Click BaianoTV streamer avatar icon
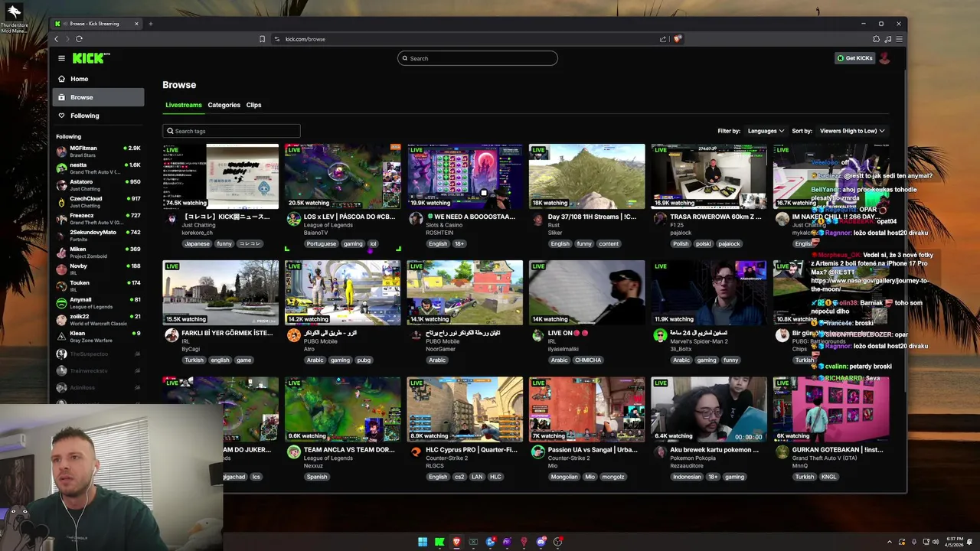This screenshot has width=980, height=551. point(293,219)
